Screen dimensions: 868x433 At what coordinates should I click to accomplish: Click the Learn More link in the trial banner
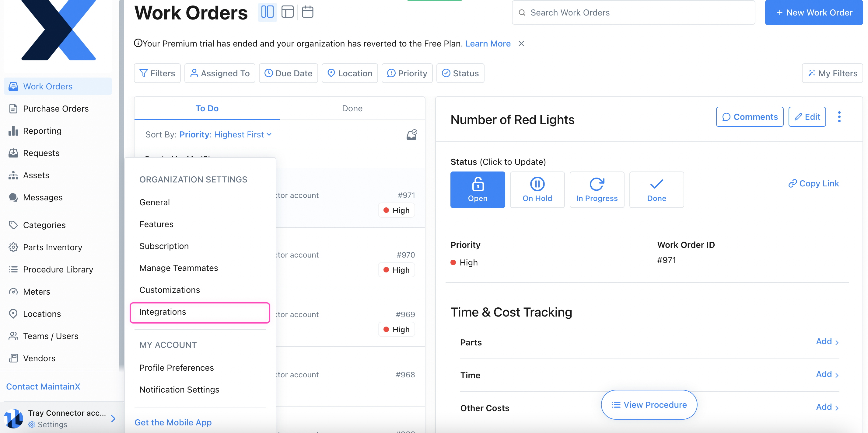(x=488, y=43)
